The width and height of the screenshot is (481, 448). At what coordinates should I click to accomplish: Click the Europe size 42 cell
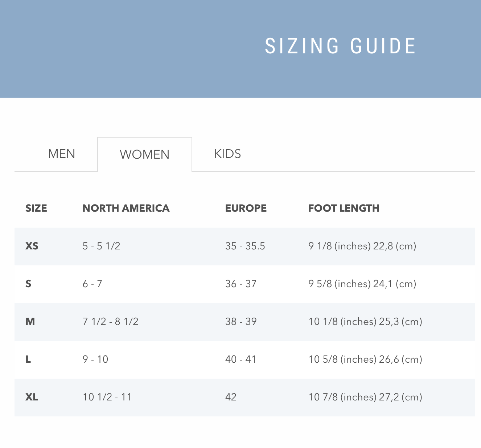[231, 397]
